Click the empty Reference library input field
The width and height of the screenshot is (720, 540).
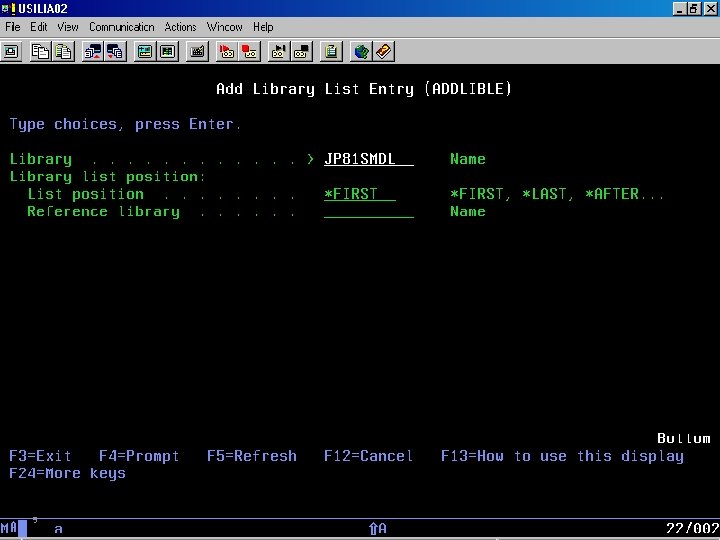[369, 211]
